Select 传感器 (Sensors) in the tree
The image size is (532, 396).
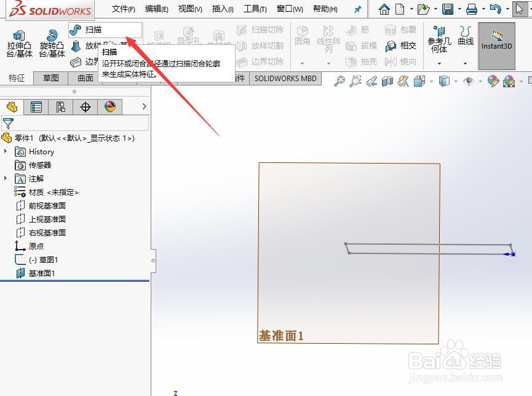33,165
